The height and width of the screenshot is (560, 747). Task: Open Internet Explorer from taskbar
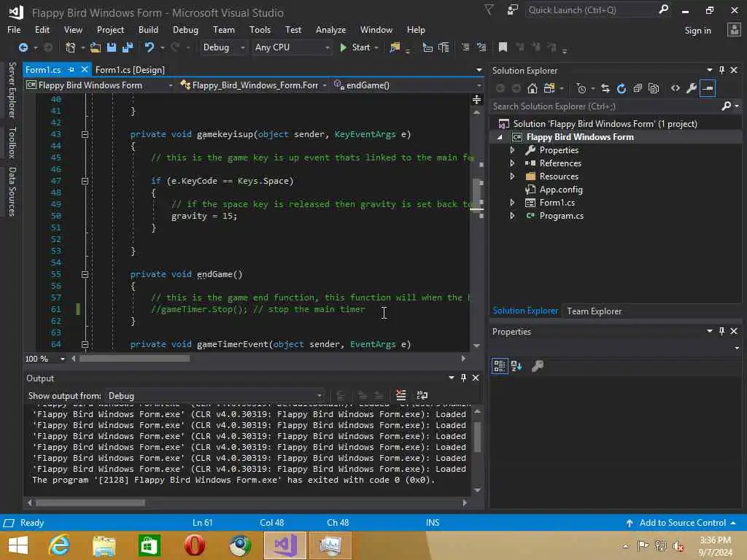pyautogui.click(x=60, y=545)
